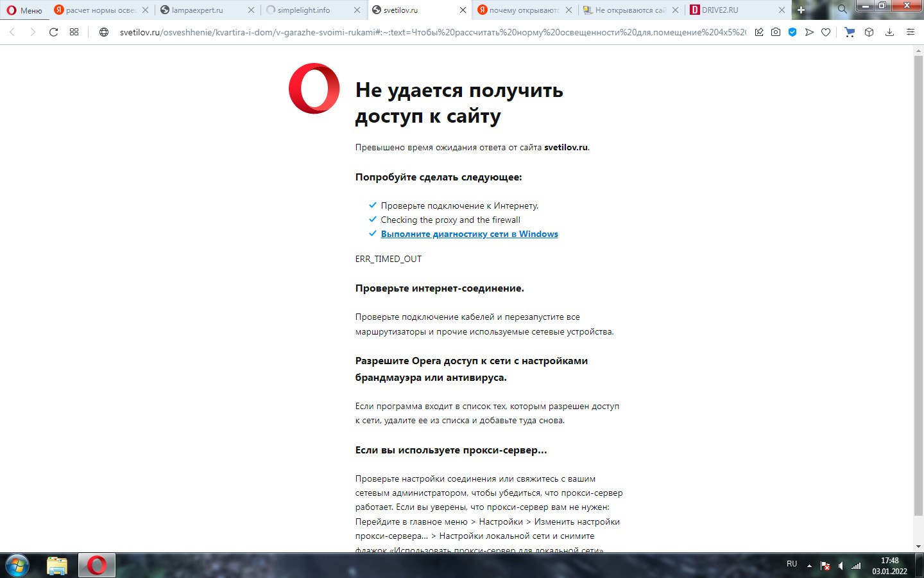Click the extensions cube icon

tap(869, 32)
